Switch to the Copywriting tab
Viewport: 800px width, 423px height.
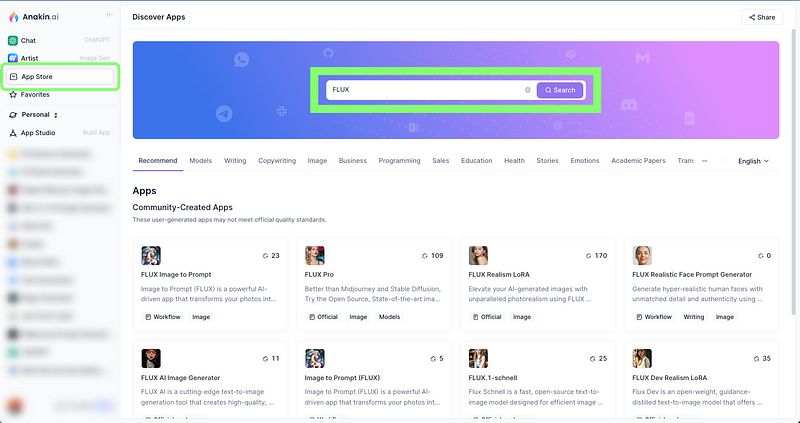[x=277, y=161]
